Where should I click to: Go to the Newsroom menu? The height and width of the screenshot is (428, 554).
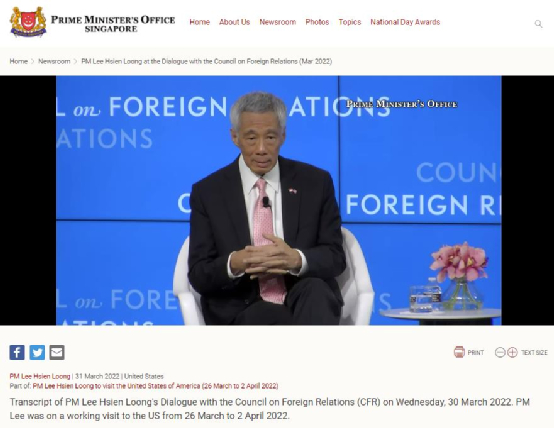[278, 22]
